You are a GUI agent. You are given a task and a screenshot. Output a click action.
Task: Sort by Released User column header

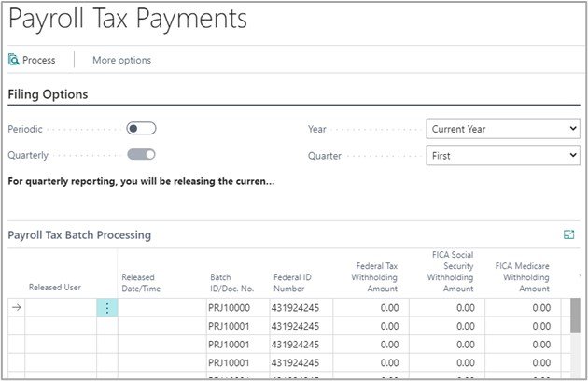[x=55, y=288]
